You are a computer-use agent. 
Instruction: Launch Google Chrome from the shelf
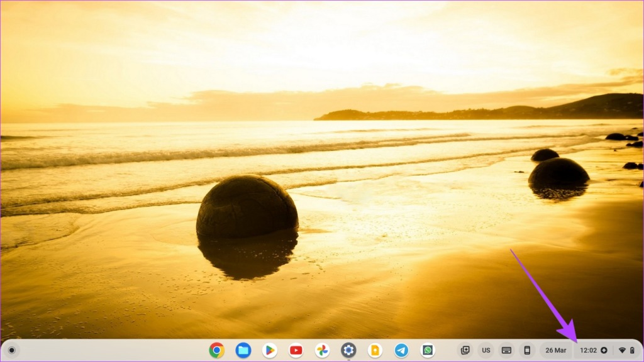(x=217, y=350)
